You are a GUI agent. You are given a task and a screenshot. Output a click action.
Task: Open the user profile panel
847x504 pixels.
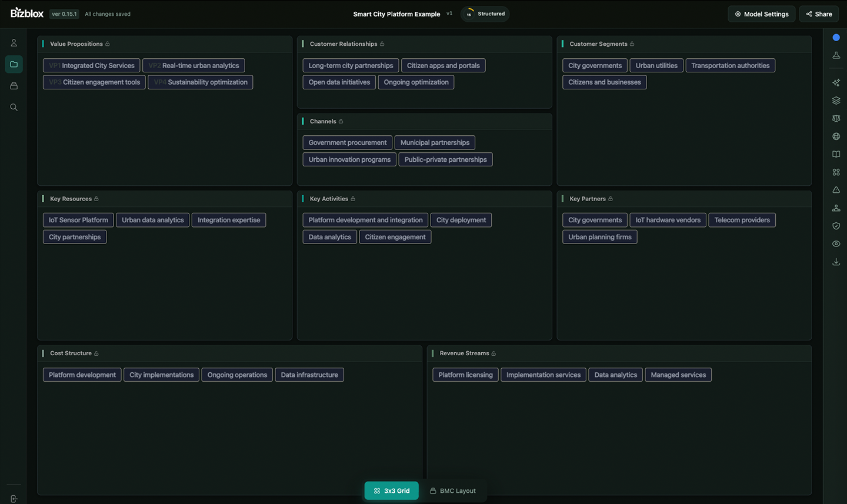[14, 42]
